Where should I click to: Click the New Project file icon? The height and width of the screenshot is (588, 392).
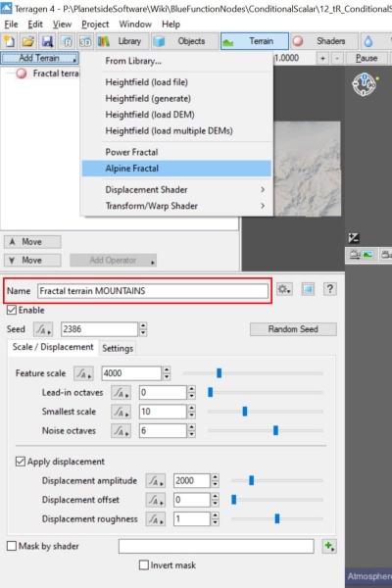click(x=10, y=41)
